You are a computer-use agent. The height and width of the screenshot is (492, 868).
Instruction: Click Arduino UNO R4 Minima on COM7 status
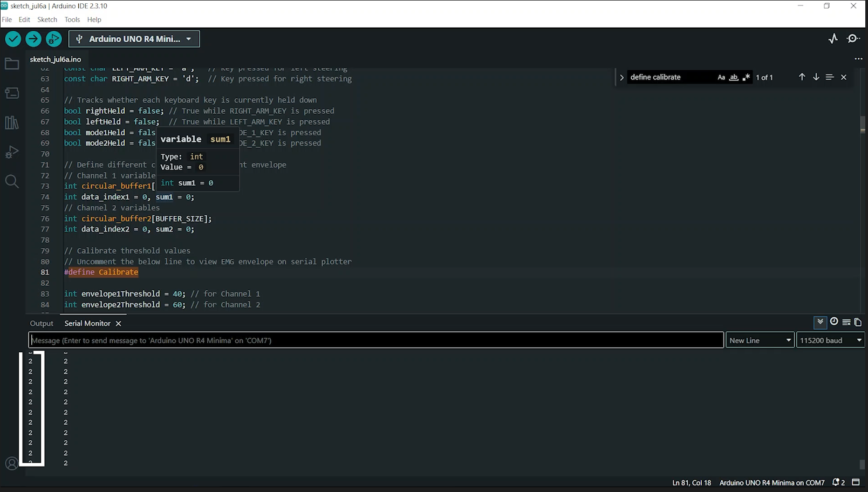[772, 483]
